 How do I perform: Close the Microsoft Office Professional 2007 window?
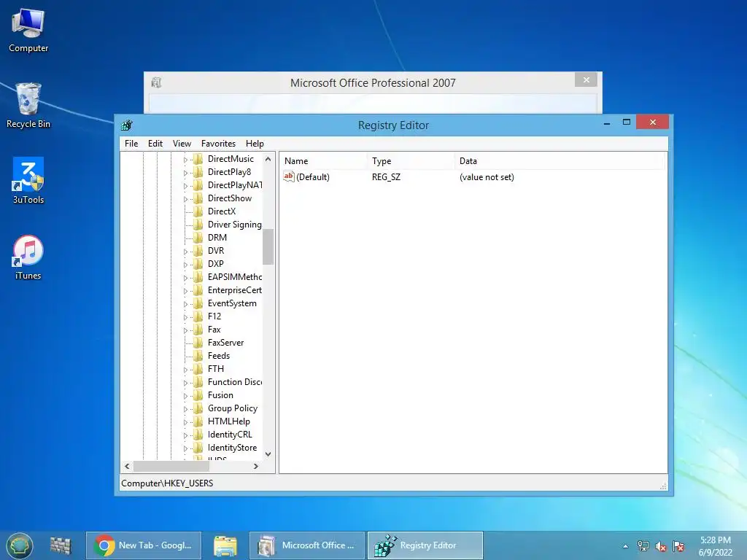click(x=587, y=80)
